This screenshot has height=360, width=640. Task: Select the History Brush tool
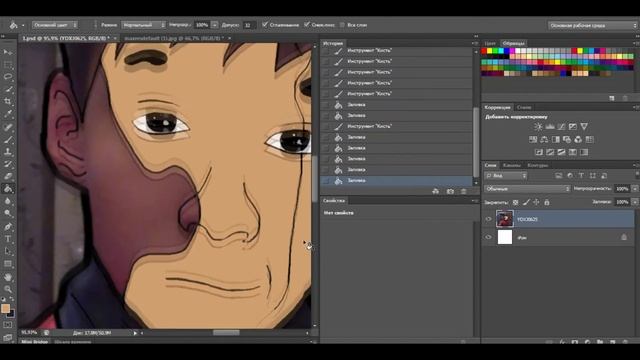click(x=8, y=164)
